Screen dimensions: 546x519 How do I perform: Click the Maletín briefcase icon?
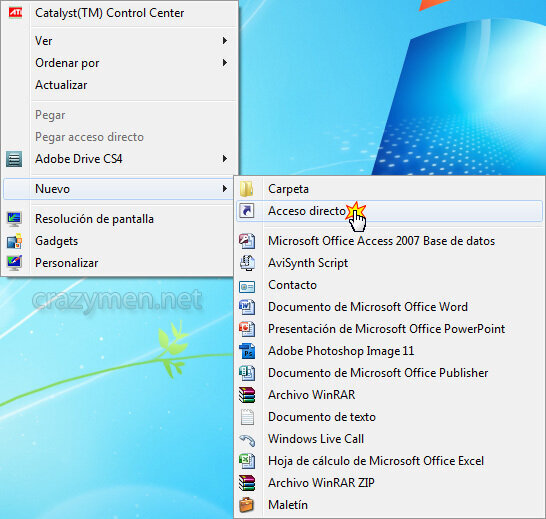pos(247,505)
